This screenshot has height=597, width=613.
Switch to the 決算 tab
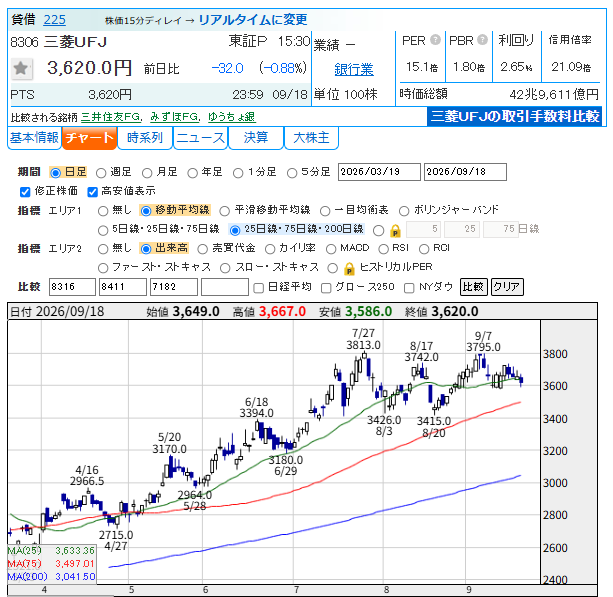coord(256,138)
